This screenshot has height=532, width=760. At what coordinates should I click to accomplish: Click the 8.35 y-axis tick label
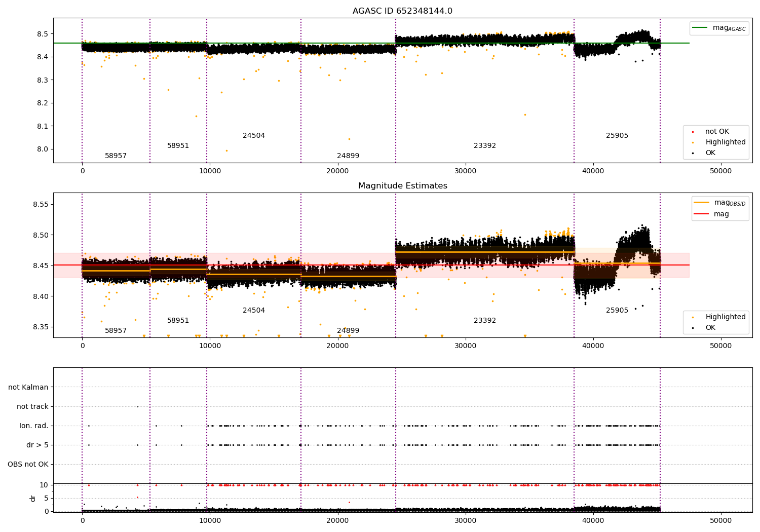(x=41, y=327)
